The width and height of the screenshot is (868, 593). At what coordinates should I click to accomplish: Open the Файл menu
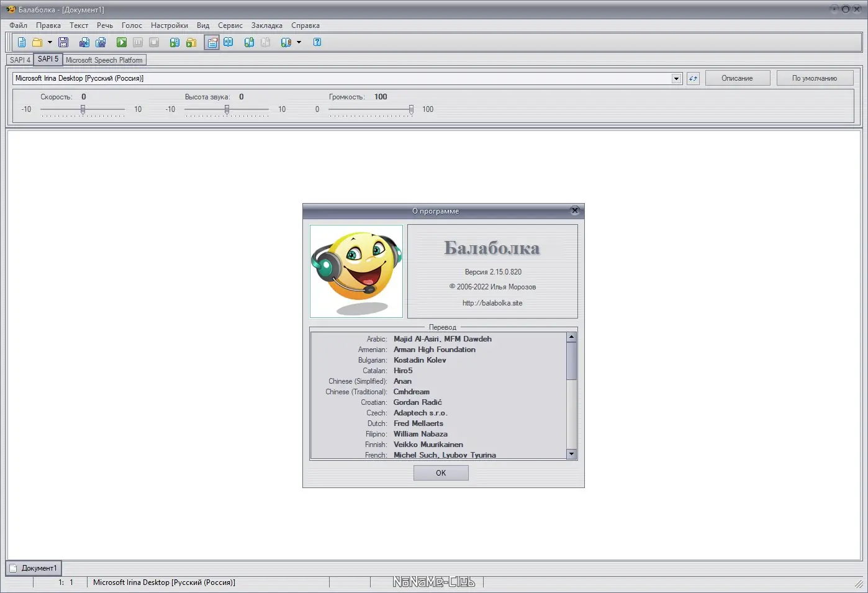tap(18, 25)
